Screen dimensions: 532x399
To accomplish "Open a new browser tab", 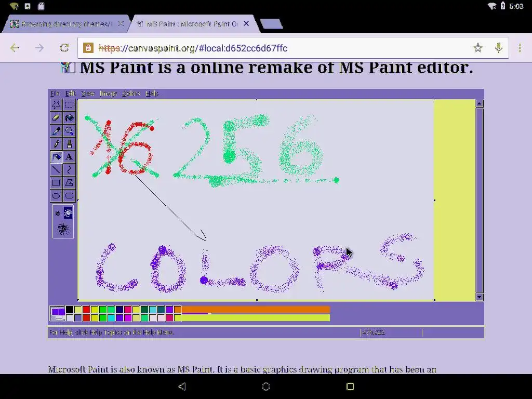I will (271, 24).
